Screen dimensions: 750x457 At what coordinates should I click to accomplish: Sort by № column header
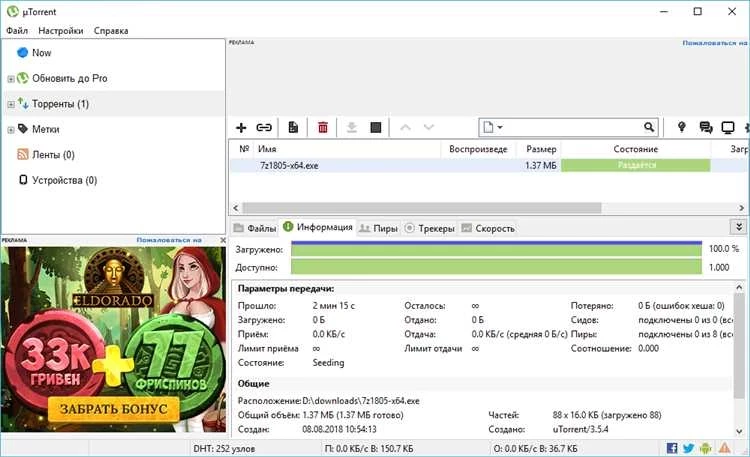click(x=244, y=149)
